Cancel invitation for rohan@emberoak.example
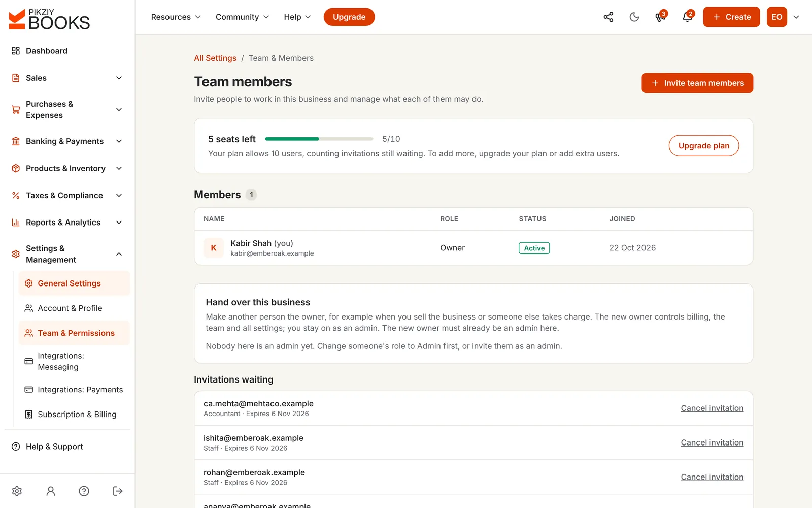Screen dimensions: 812x508 [712, 477]
